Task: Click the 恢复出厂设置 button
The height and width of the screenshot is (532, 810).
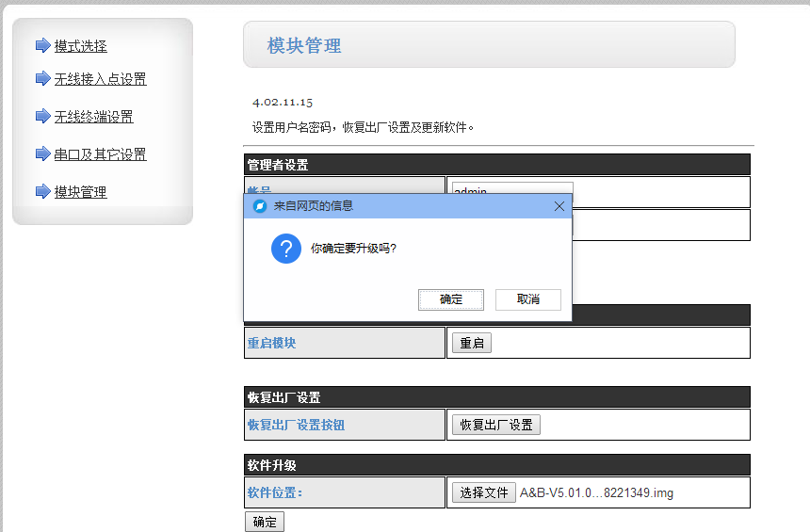Action: (495, 425)
